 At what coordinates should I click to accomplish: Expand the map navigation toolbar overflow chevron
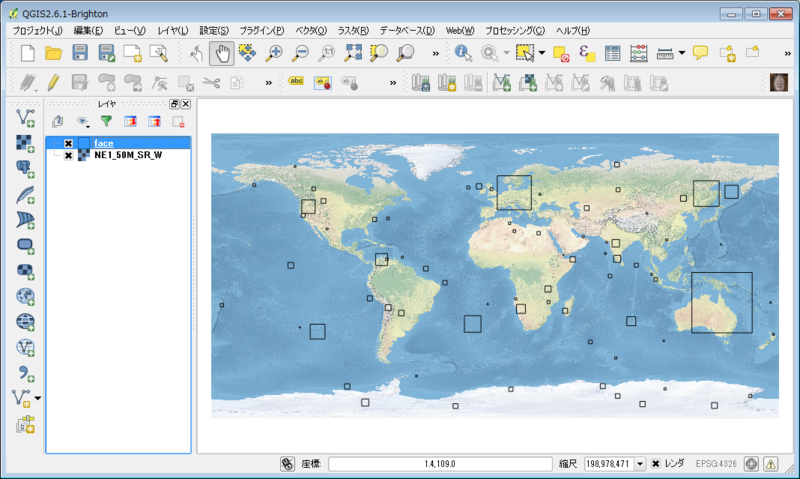(x=435, y=54)
